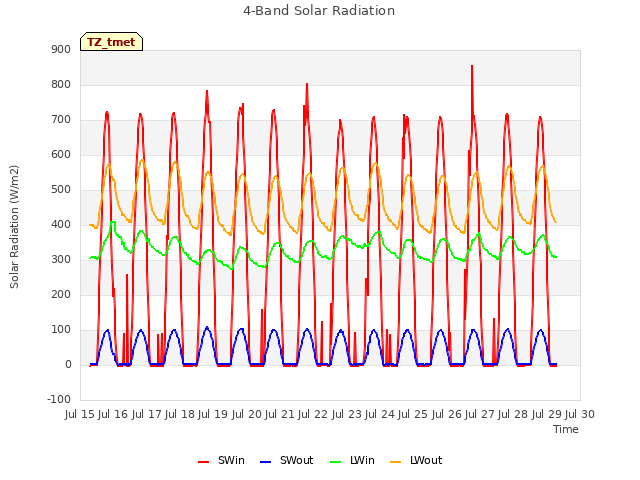Click the red SWin legend swatch
Screen dimensions: 640x480
[x=203, y=462]
